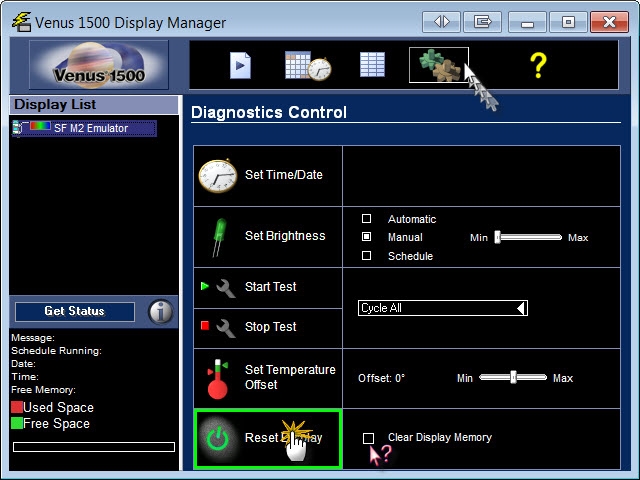640x480 pixels.
Task: Open the schedule calendar-clock icon
Action: point(308,65)
